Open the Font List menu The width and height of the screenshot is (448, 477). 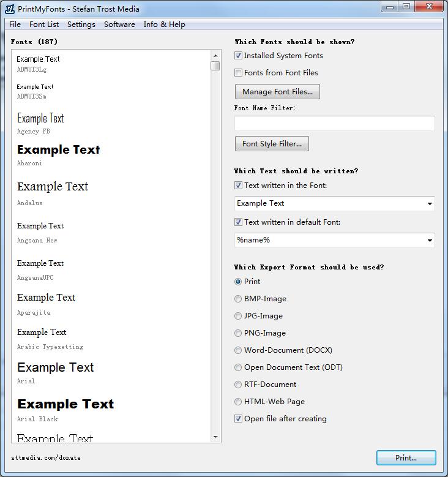(44, 24)
